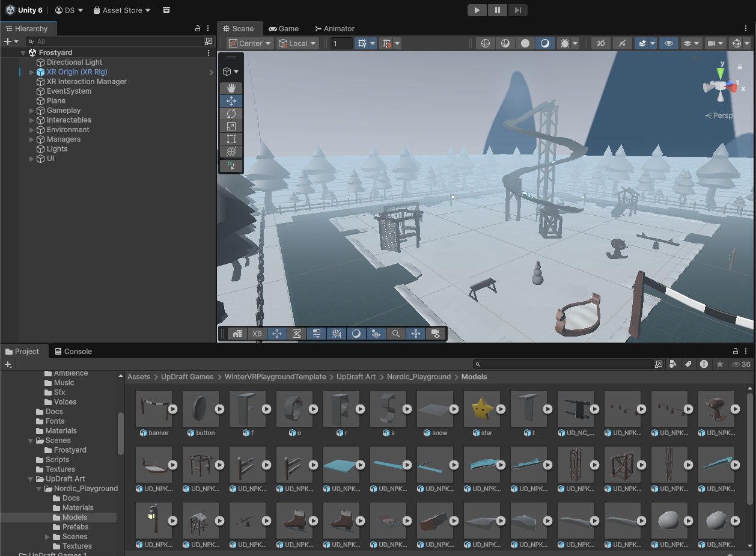Click the Play button

coord(477,10)
